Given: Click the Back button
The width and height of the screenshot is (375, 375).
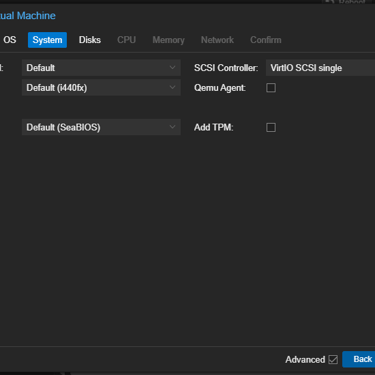Looking at the screenshot, I should pyautogui.click(x=359, y=359).
